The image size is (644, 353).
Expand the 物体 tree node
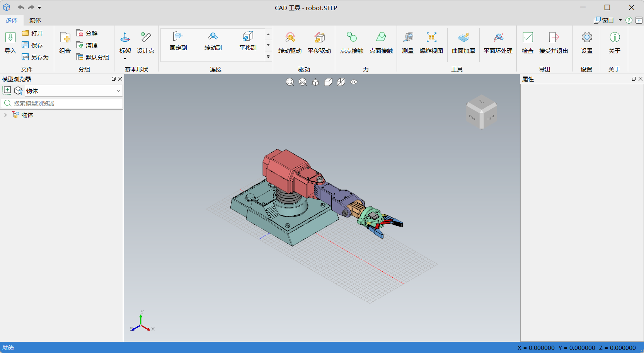point(5,115)
